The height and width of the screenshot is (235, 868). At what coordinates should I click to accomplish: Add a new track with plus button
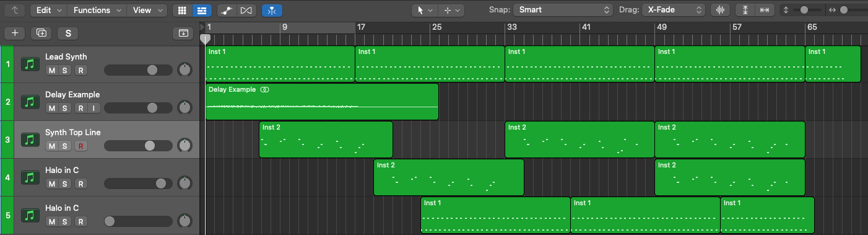[15, 33]
